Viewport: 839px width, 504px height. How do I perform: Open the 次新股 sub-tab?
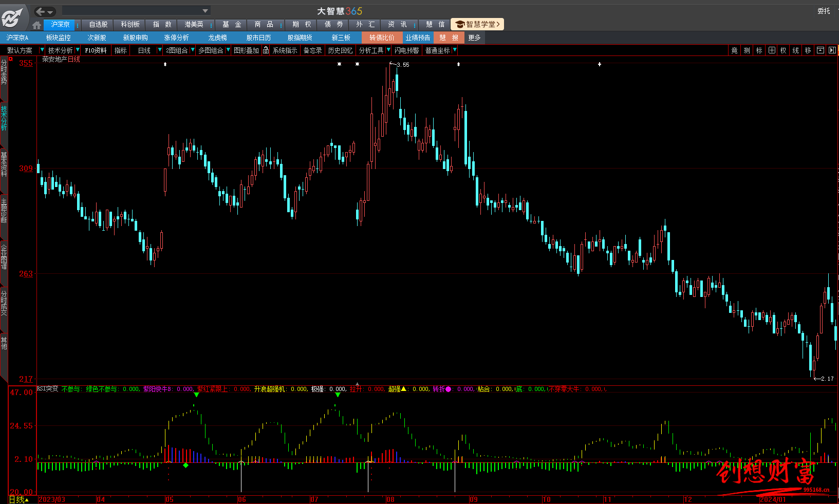pyautogui.click(x=97, y=38)
